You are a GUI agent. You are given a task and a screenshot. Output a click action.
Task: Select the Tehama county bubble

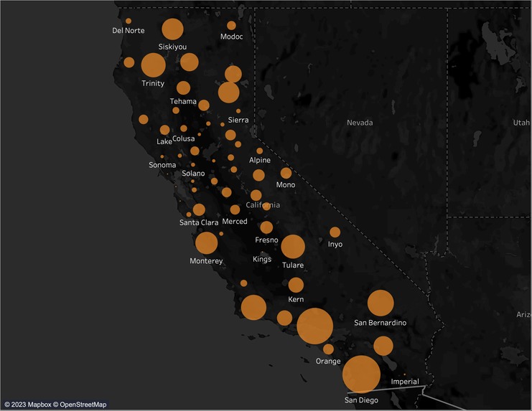point(183,88)
